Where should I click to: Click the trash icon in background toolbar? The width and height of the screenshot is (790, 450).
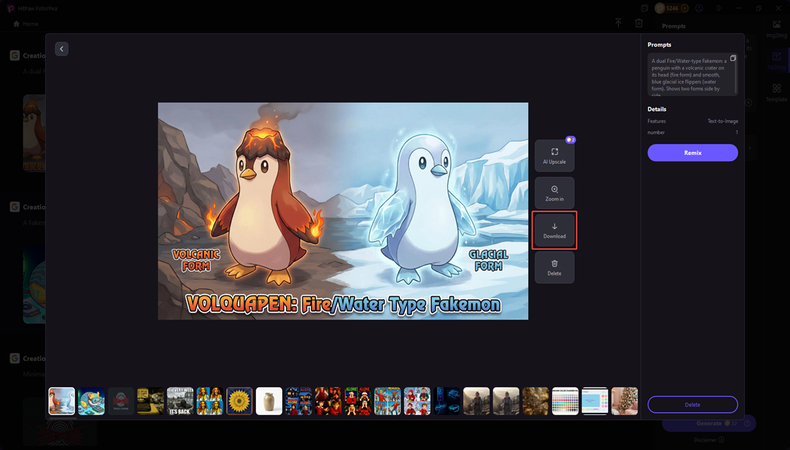point(639,23)
